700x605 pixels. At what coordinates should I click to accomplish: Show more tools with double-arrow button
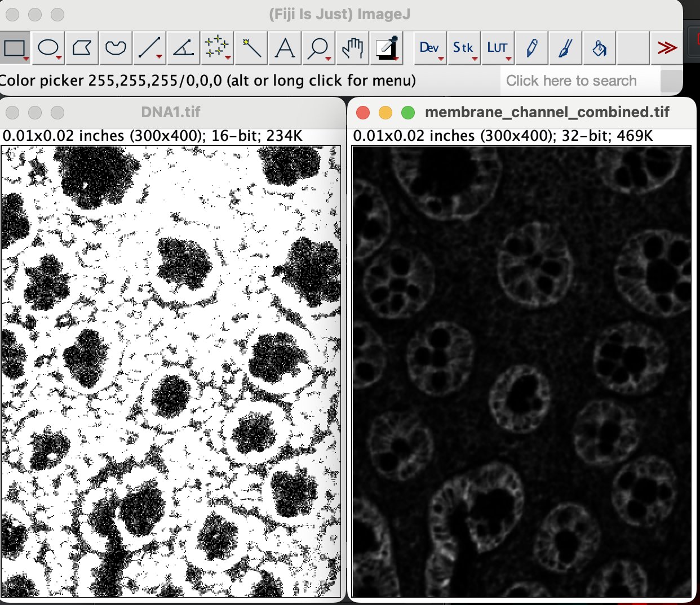[667, 48]
